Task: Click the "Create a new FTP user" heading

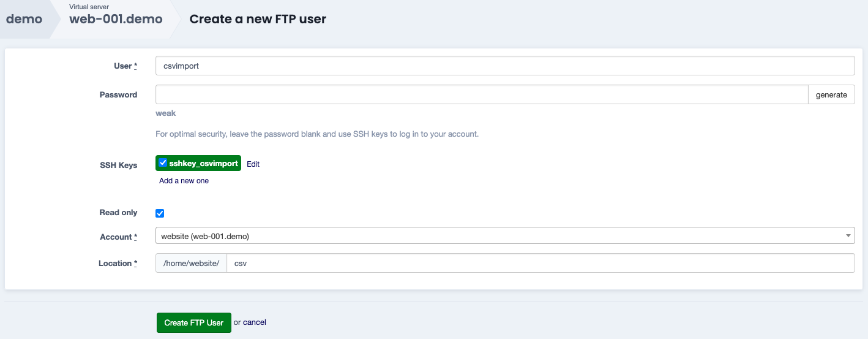Action: [x=258, y=19]
